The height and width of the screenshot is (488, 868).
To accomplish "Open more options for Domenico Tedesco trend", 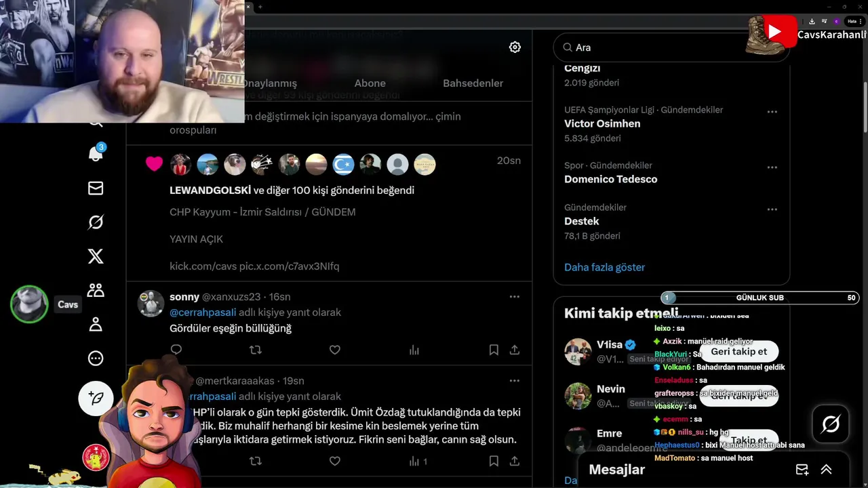I will [772, 167].
